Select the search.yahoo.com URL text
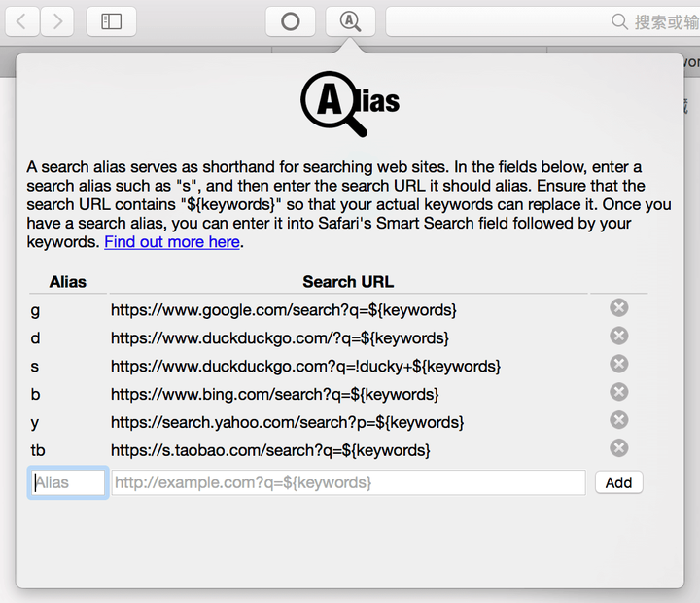 click(287, 422)
